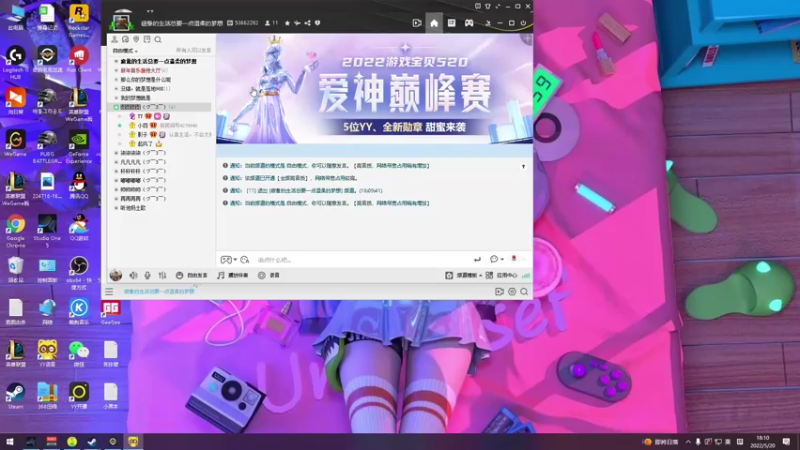The width and height of the screenshot is (800, 450).
Task: Click the skin shirt icon in YY top corner
Action: pyautogui.click(x=488, y=6)
